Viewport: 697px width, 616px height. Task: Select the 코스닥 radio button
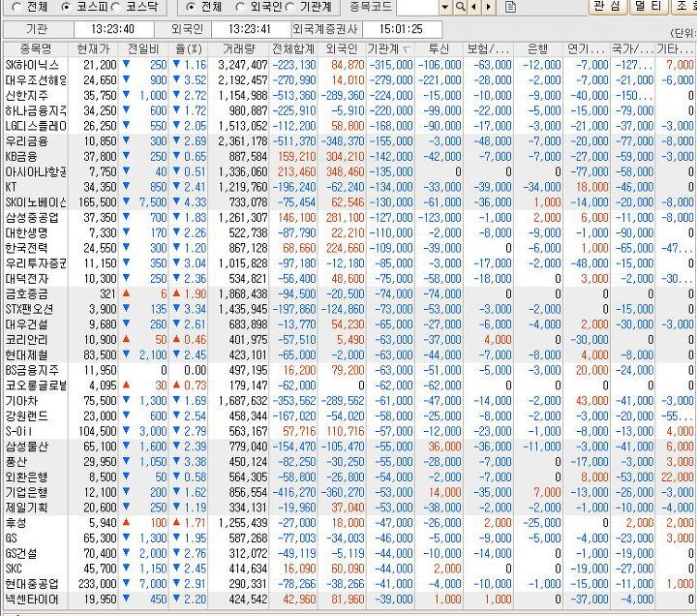(115, 7)
